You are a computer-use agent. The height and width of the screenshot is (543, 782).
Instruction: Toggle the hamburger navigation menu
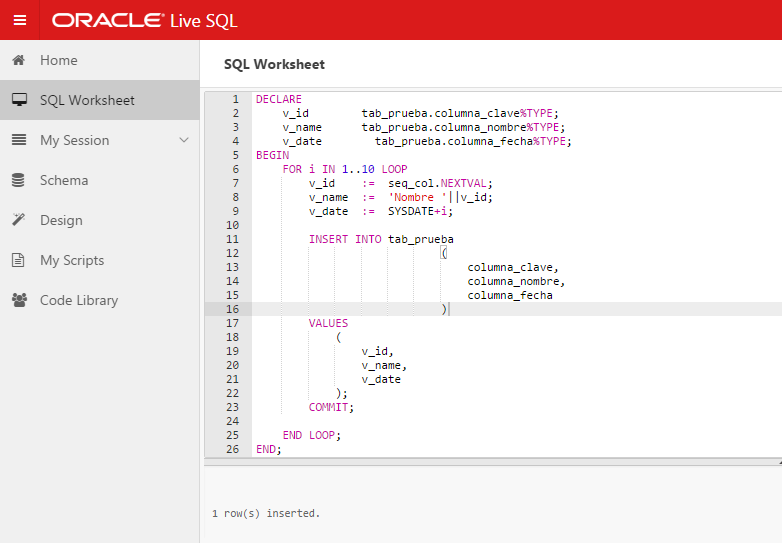click(19, 20)
